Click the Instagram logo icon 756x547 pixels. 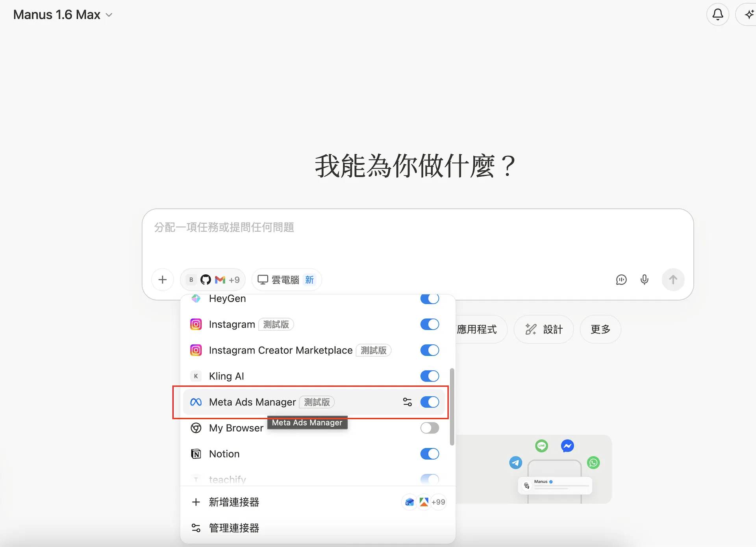pos(196,324)
